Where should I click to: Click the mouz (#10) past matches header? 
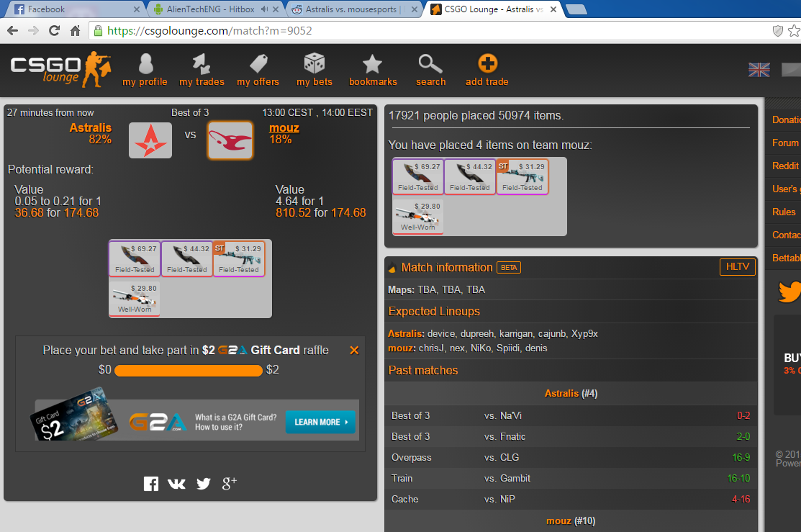[x=571, y=520]
